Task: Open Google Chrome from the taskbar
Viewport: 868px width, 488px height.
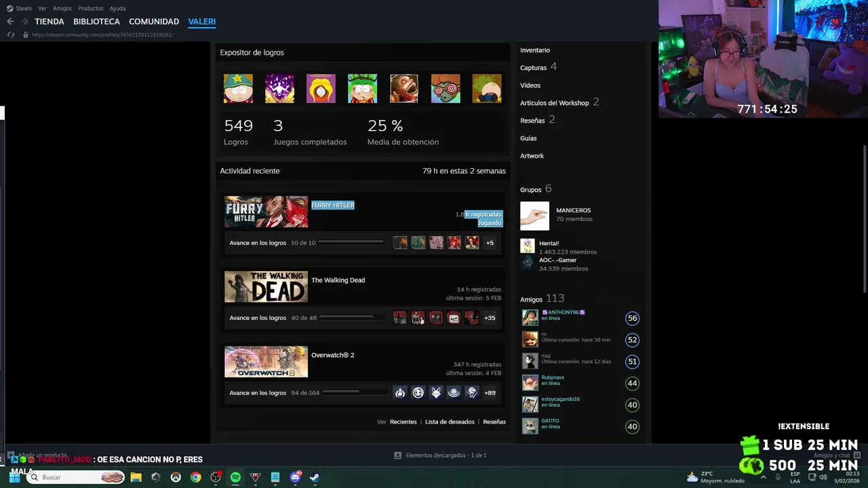Action: click(195, 477)
